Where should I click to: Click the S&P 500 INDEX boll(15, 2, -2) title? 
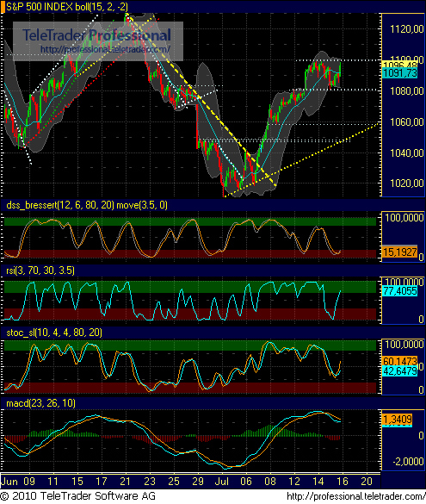67,7
